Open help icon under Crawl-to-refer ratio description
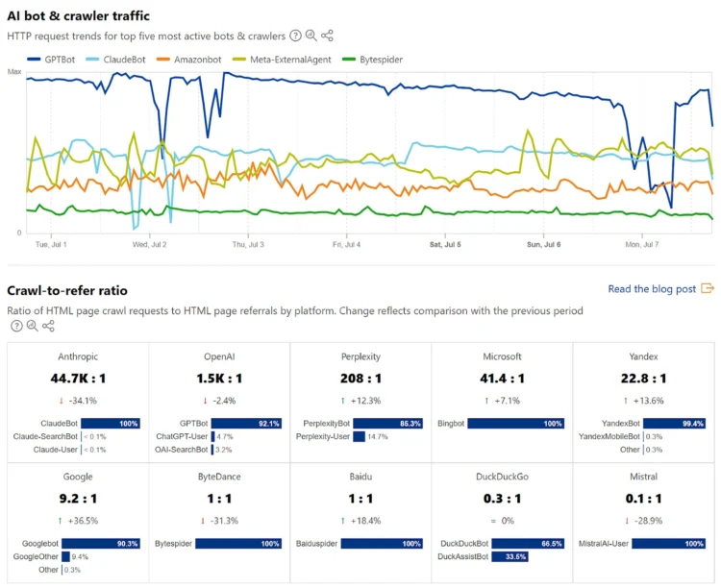Screen dimensions: 721x588 pos(16,326)
